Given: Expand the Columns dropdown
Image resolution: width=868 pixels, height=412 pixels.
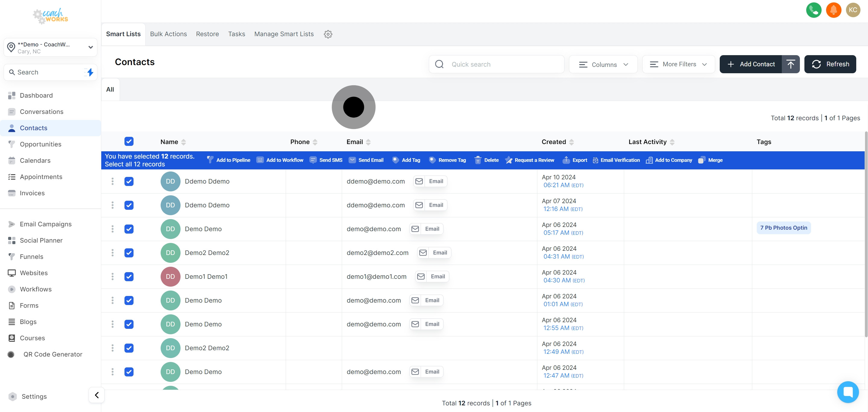Looking at the screenshot, I should [603, 64].
